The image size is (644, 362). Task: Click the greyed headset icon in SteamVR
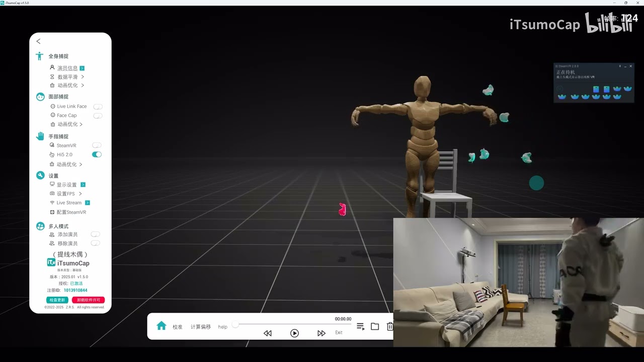click(560, 88)
